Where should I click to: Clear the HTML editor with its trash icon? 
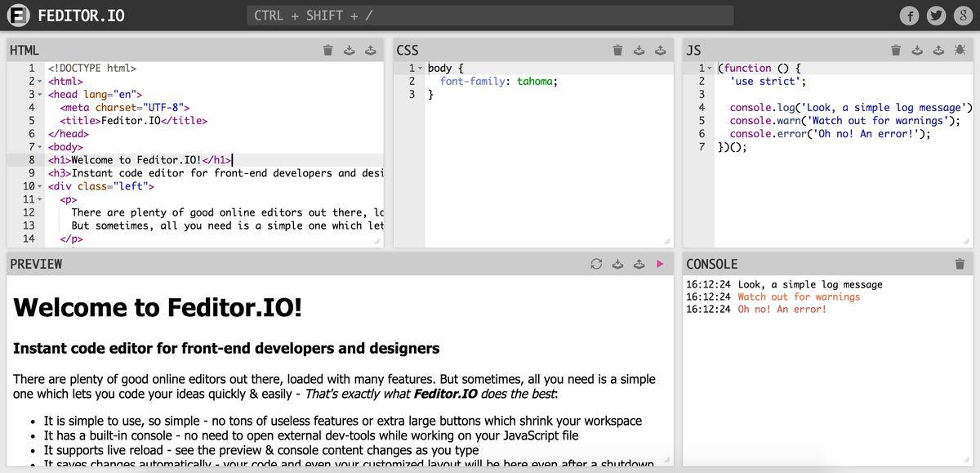click(x=328, y=51)
